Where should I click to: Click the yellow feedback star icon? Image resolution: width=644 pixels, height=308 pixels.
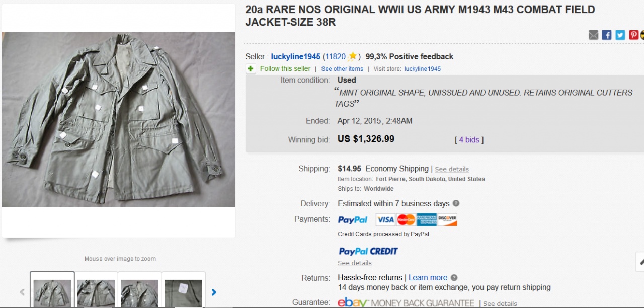(x=353, y=56)
